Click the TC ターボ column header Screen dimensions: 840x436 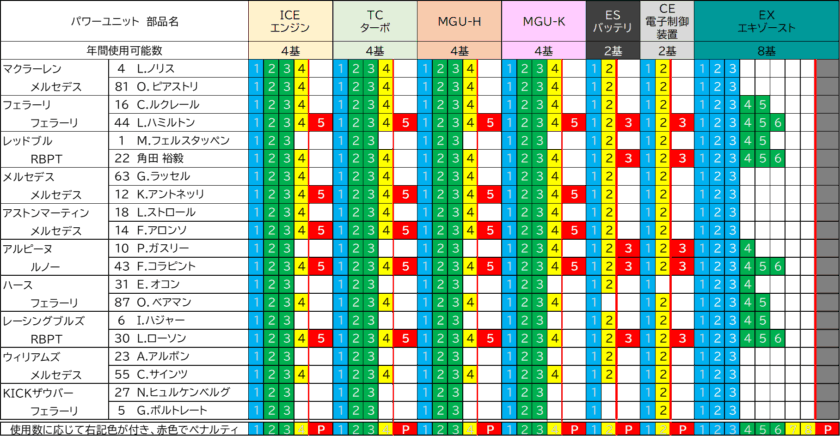[375, 21]
